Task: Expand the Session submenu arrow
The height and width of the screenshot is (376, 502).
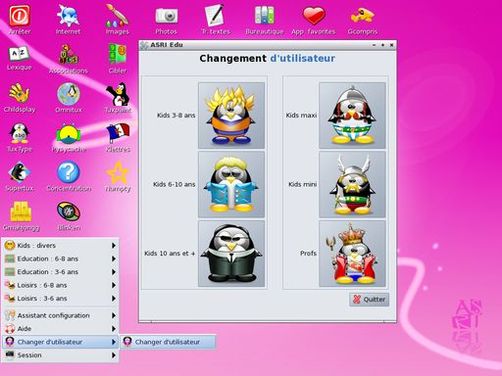Action: (114, 355)
